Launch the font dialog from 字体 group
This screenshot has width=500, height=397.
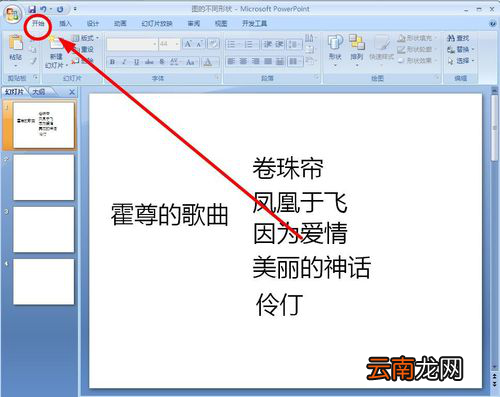[217, 78]
